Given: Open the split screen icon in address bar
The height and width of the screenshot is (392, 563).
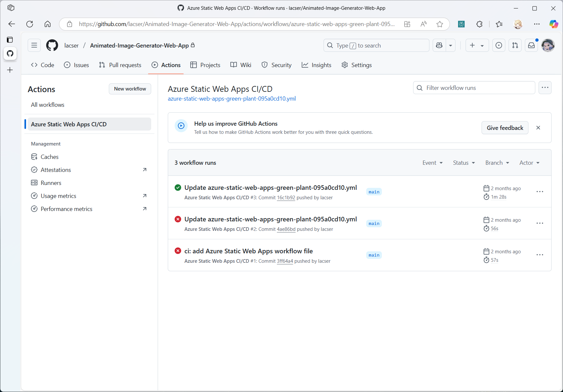Looking at the screenshot, I should 407,24.
